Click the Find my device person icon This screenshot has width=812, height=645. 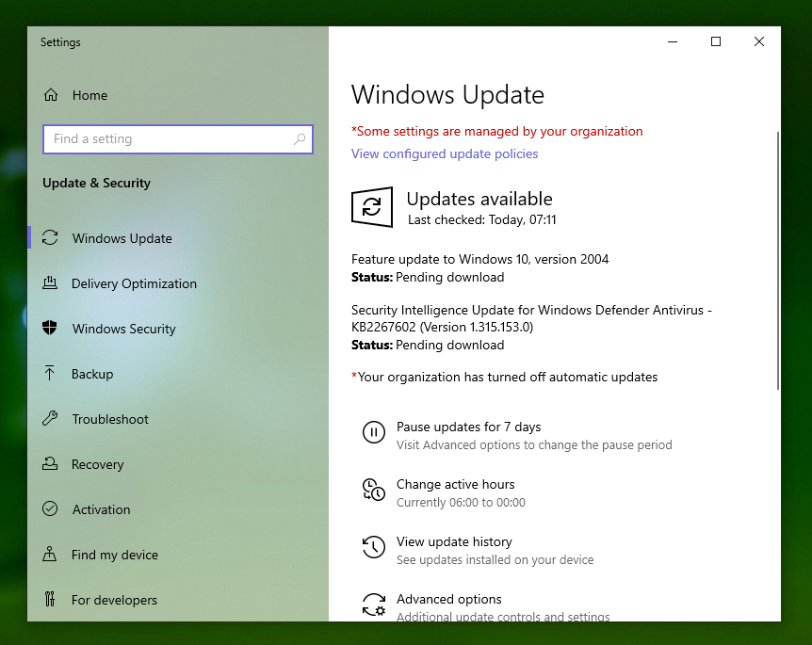[50, 554]
